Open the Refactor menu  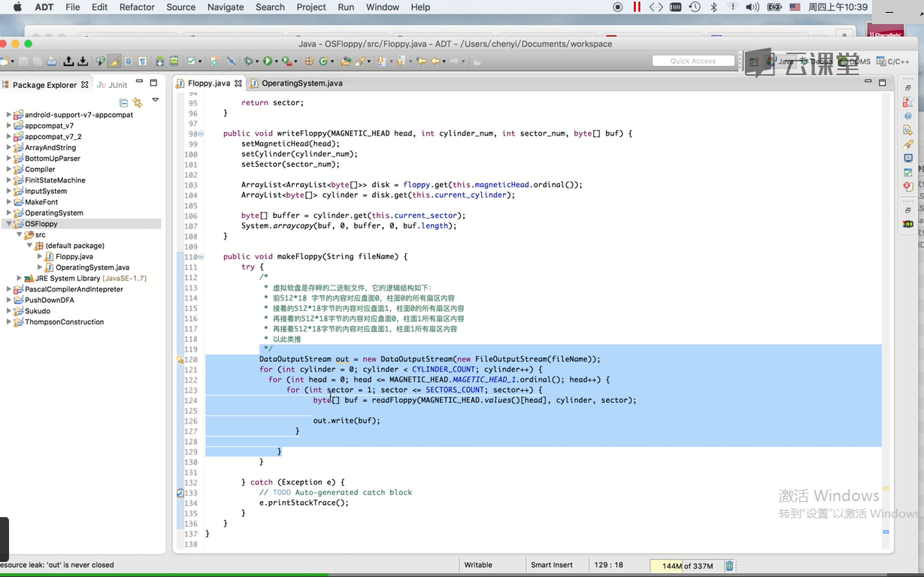137,7
